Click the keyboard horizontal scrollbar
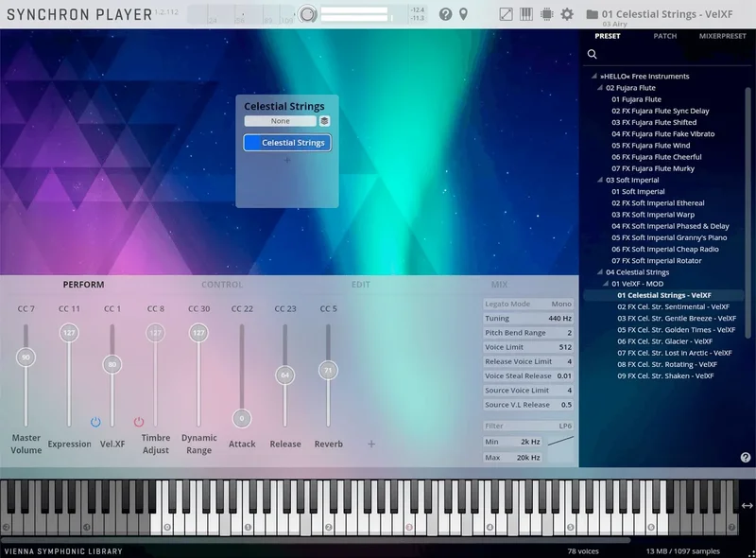The width and height of the screenshot is (756, 558). [316, 540]
